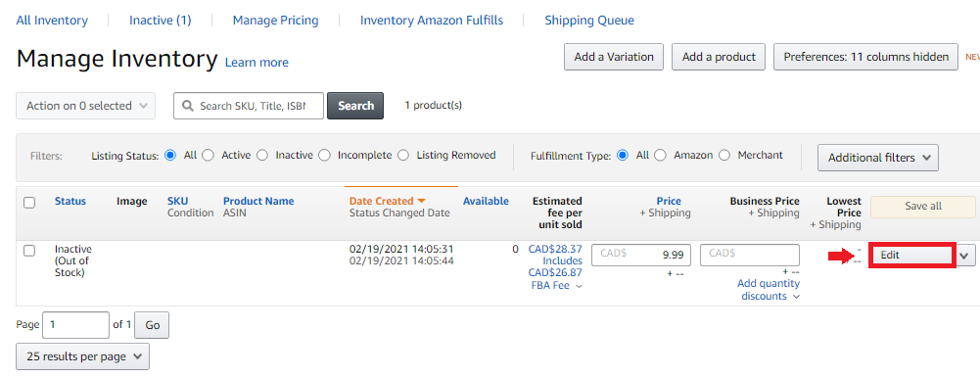Expand the FBA Fee chevron
Image resolution: width=980 pixels, height=377 pixels.
(579, 286)
